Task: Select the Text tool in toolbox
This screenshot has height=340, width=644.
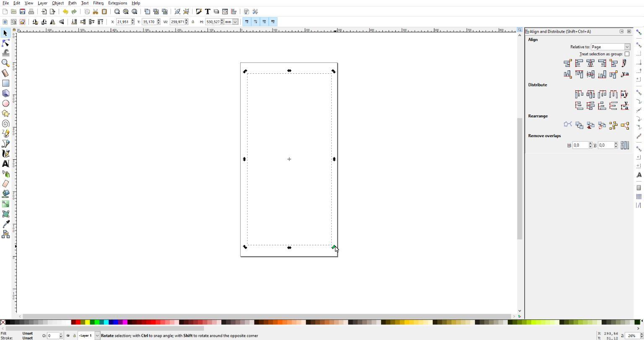Action: (x=5, y=164)
